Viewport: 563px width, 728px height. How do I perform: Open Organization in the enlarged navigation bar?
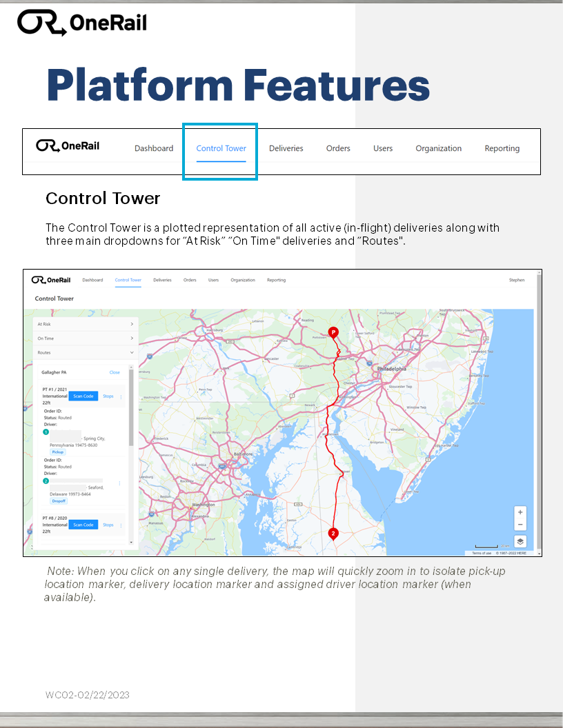pos(439,149)
